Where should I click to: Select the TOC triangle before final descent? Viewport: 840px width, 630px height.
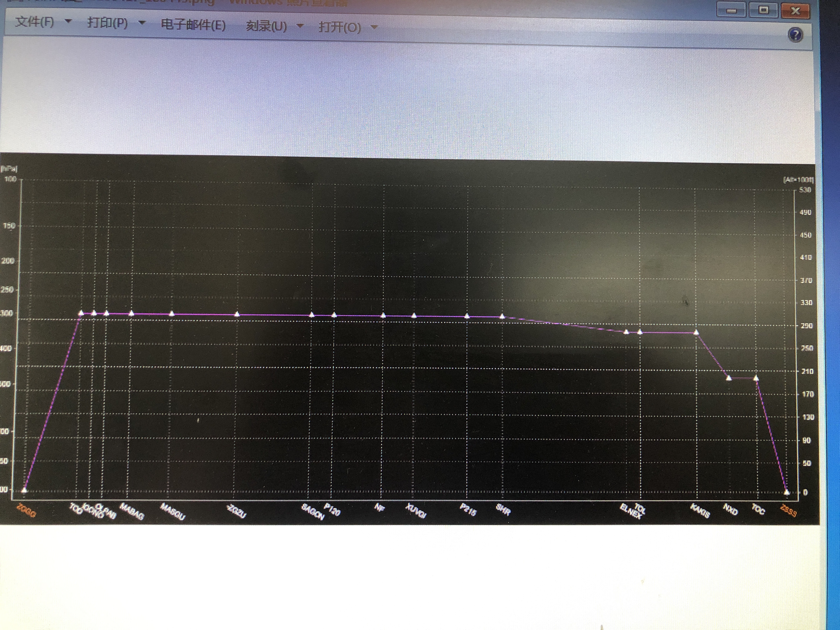click(756, 378)
